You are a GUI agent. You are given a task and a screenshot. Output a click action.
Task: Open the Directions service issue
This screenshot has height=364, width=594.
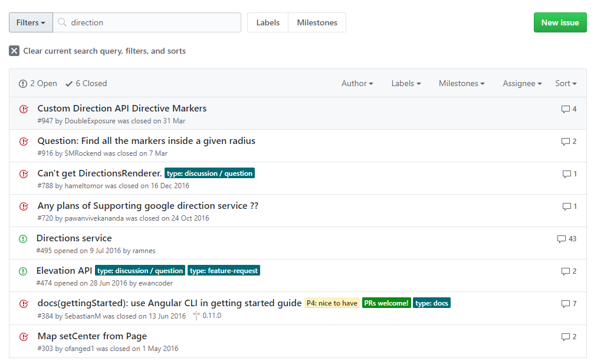click(x=74, y=238)
